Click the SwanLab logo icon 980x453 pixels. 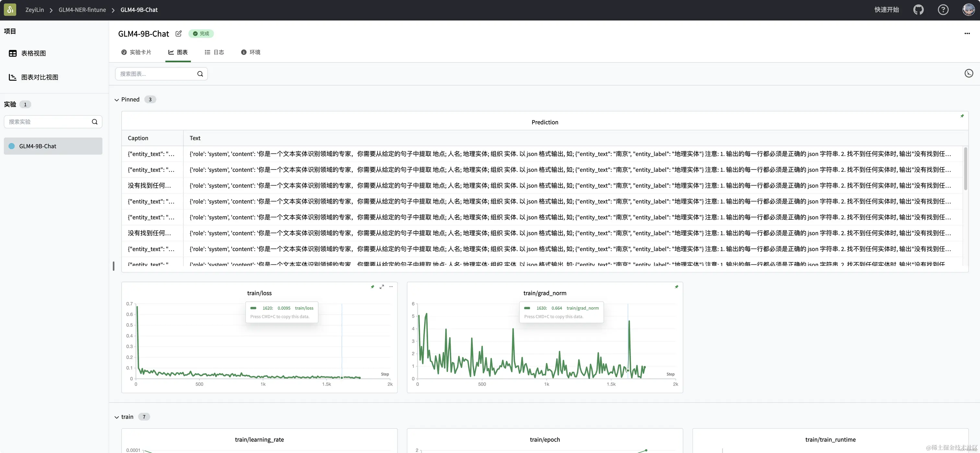tap(10, 10)
